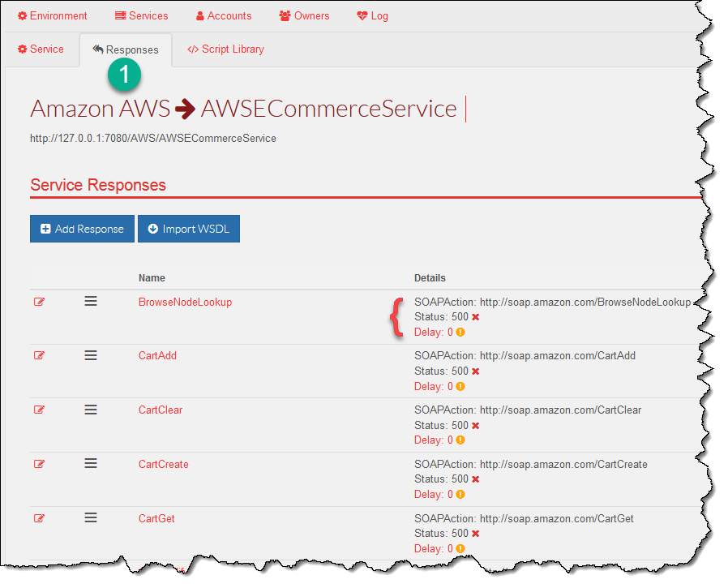This screenshot has height=588, width=728.
Task: Click the red X status icon for BrowseNodeLookup
Action: click(475, 317)
